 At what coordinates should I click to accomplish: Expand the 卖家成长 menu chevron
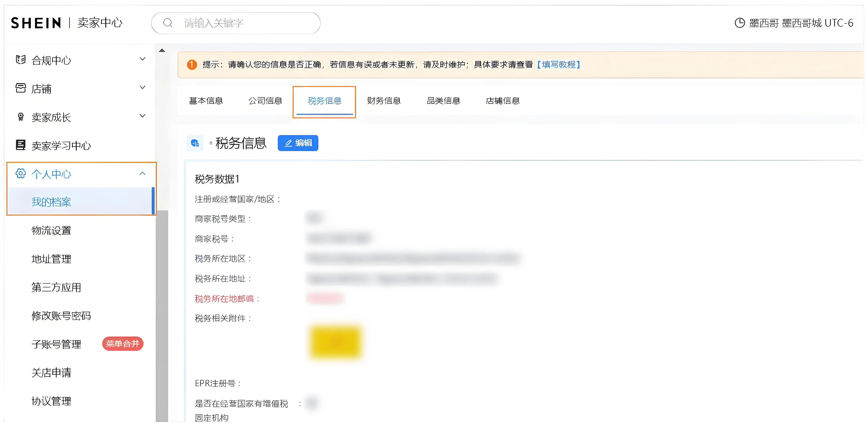coord(143,116)
